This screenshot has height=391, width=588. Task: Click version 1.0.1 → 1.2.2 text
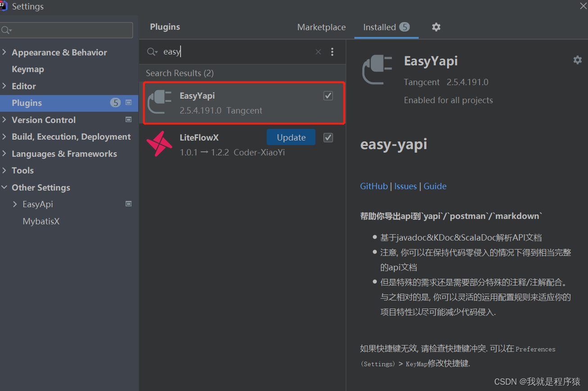click(x=205, y=152)
